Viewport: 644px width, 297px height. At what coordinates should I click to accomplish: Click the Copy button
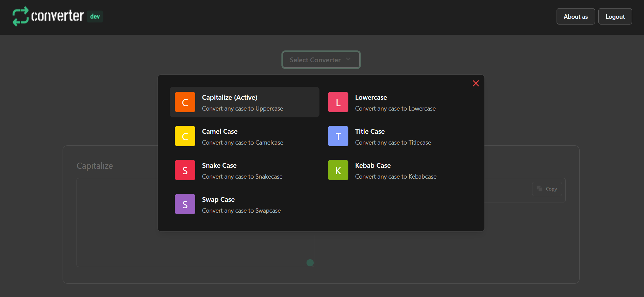(x=547, y=189)
